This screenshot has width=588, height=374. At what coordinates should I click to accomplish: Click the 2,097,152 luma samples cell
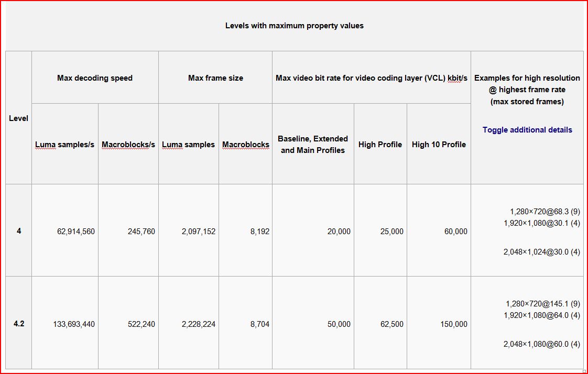pyautogui.click(x=199, y=232)
